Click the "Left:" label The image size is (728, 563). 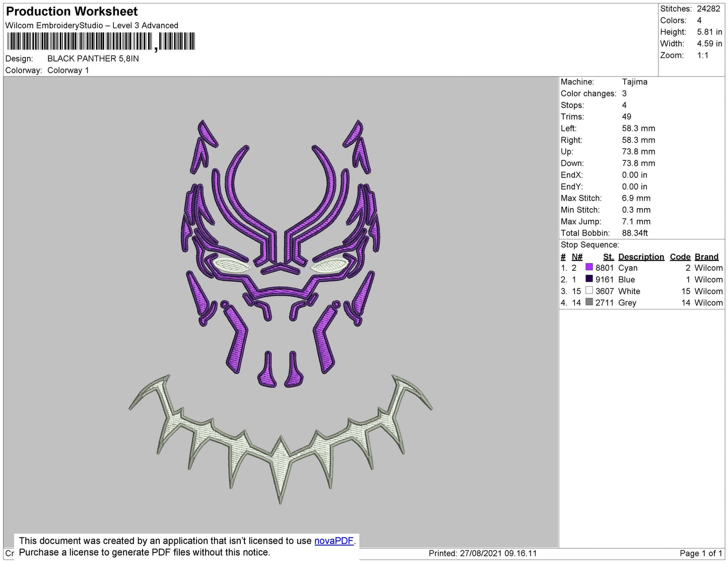pos(569,129)
